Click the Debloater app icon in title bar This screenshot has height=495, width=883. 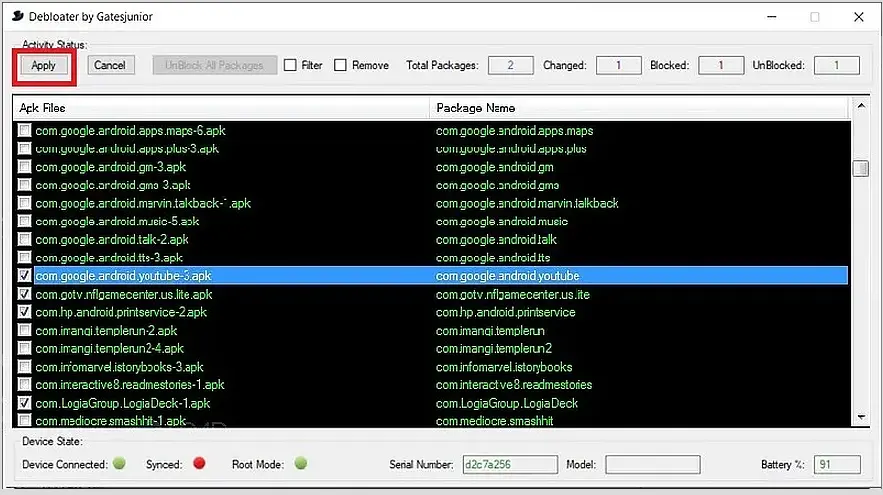17,16
